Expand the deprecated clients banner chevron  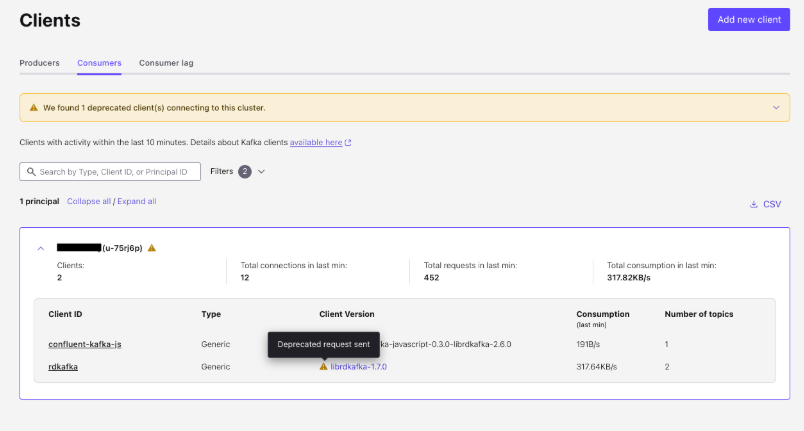(x=776, y=107)
